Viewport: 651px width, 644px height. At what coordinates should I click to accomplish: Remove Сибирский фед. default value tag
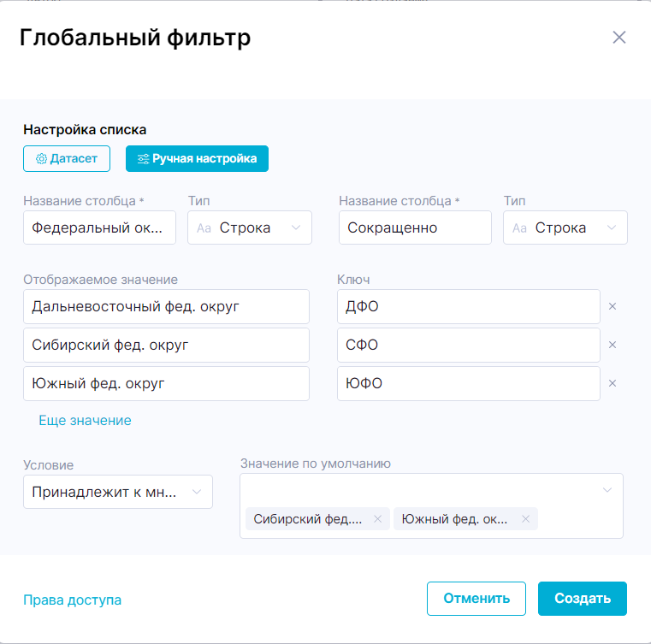click(x=377, y=518)
